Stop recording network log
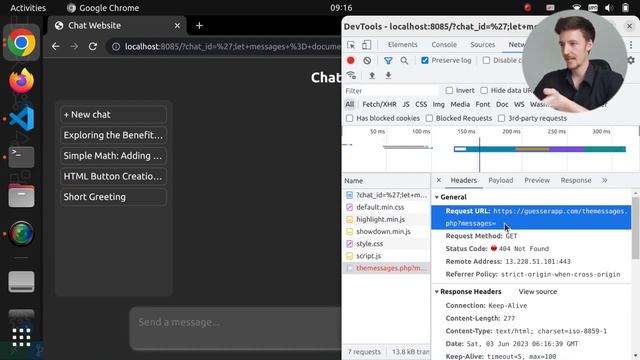Viewport: 640px width, 360px height. [x=351, y=60]
